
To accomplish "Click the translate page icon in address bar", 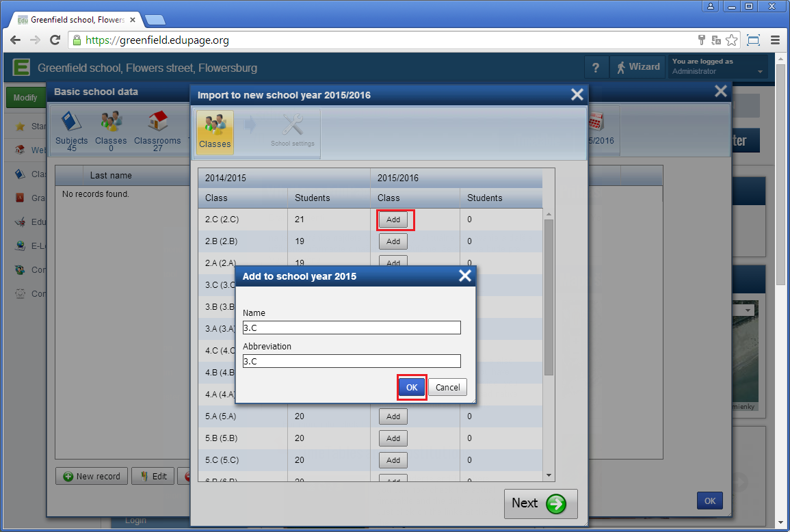I will click(x=716, y=40).
